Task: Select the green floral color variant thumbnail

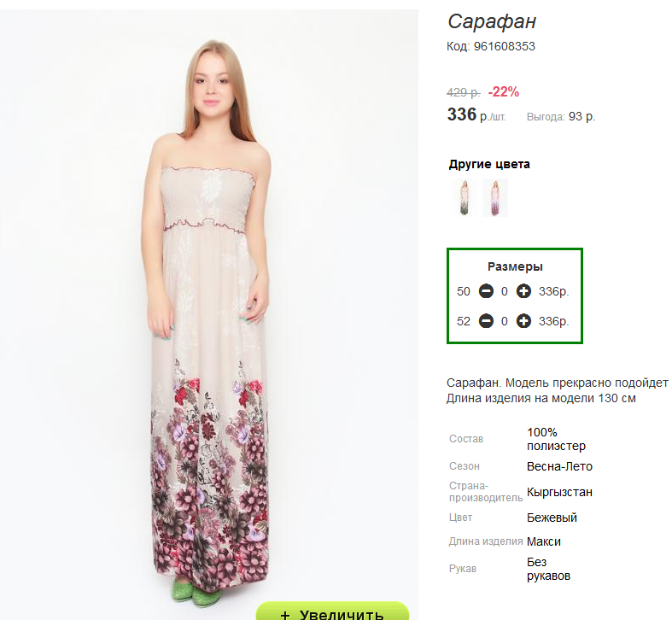Action: point(465,197)
